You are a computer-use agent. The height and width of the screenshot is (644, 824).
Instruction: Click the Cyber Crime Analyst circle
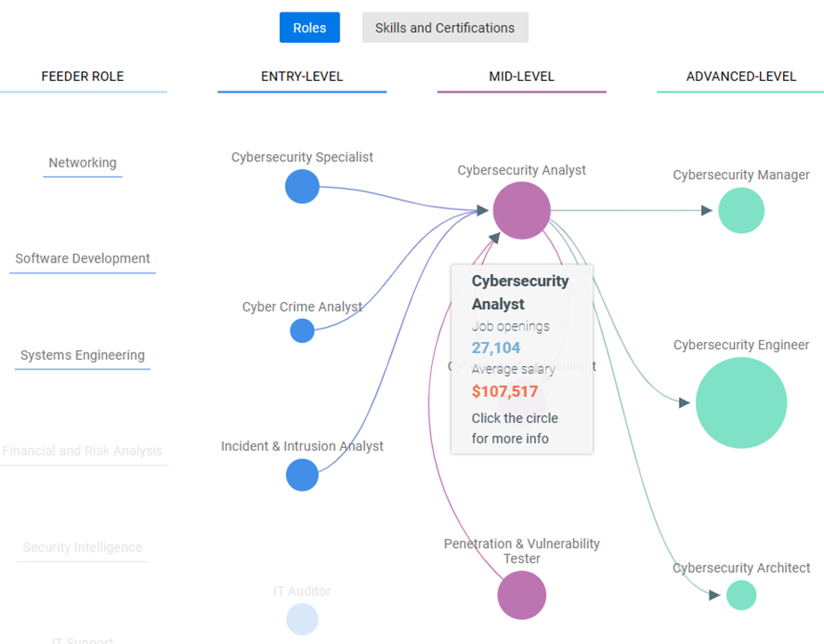(x=302, y=330)
